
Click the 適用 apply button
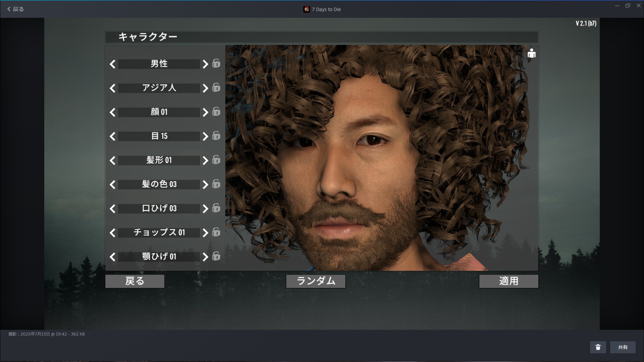pos(508,281)
